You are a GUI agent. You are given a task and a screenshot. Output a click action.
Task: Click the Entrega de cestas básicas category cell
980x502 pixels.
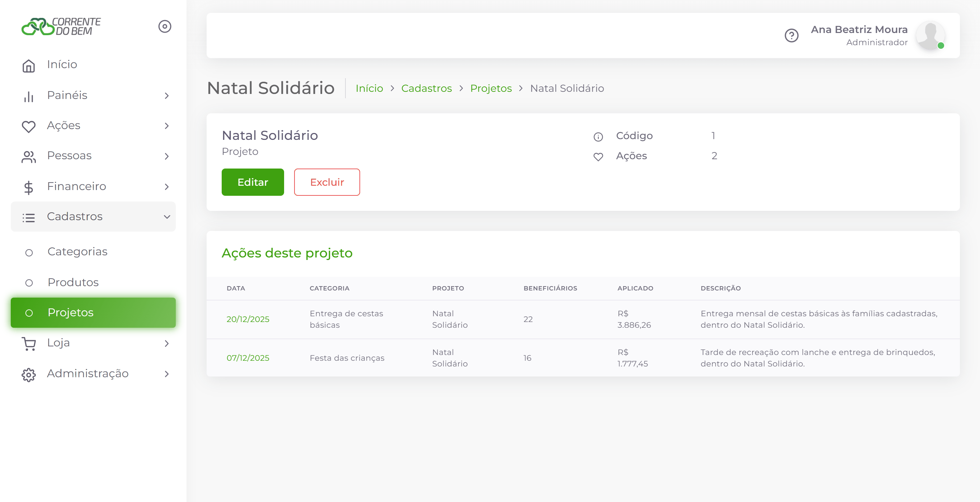coord(346,319)
